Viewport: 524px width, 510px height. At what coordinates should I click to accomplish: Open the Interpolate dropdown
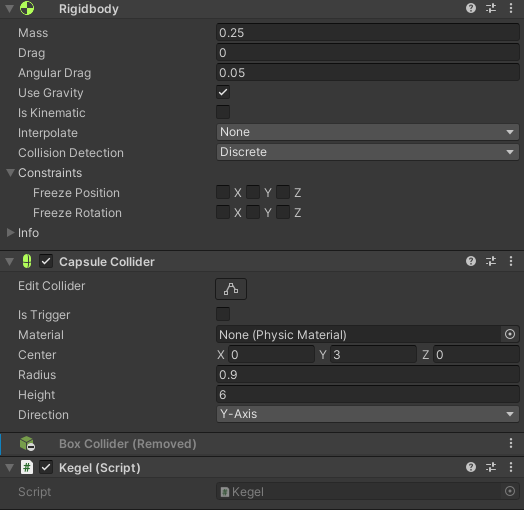click(x=368, y=132)
